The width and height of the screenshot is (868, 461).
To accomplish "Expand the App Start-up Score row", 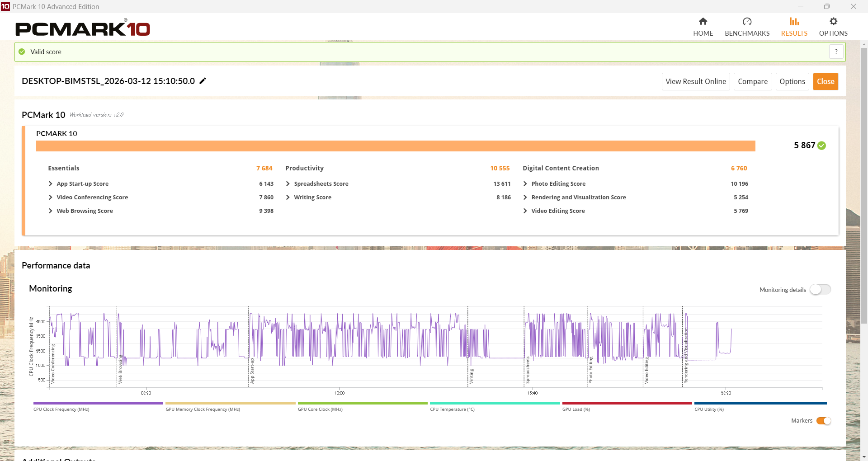I will (x=51, y=184).
